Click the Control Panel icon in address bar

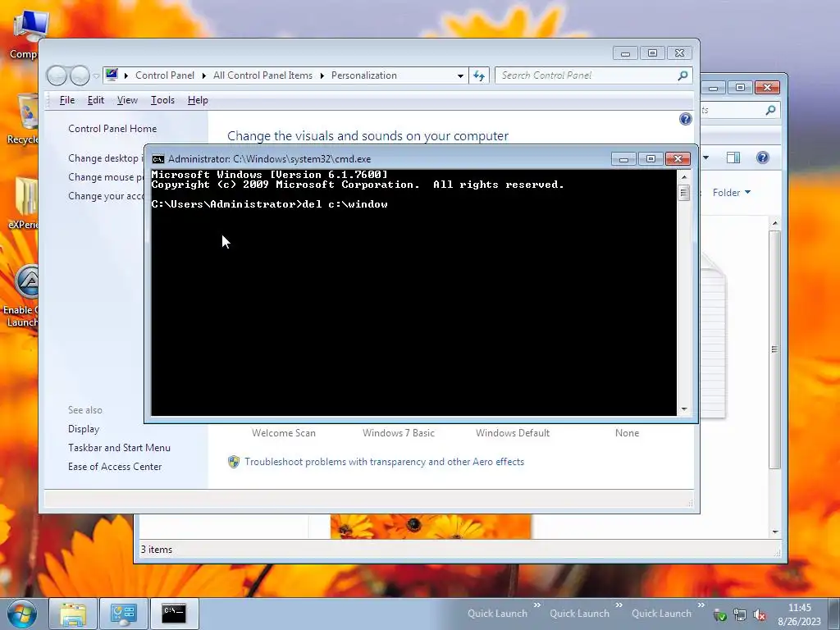pyautogui.click(x=112, y=75)
